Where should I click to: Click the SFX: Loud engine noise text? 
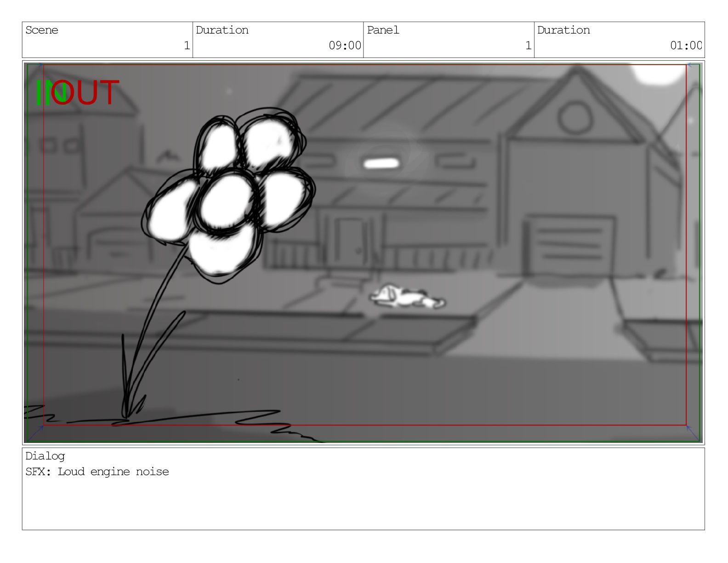pyautogui.click(x=97, y=472)
